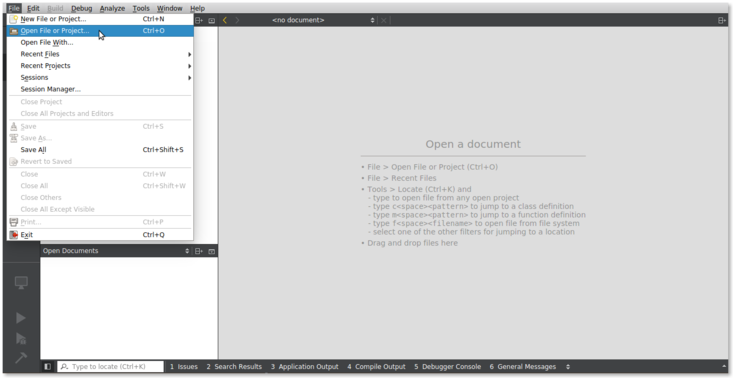Viewport: 733px width, 378px height.
Task: Open the Edit menu
Action: [33, 8]
